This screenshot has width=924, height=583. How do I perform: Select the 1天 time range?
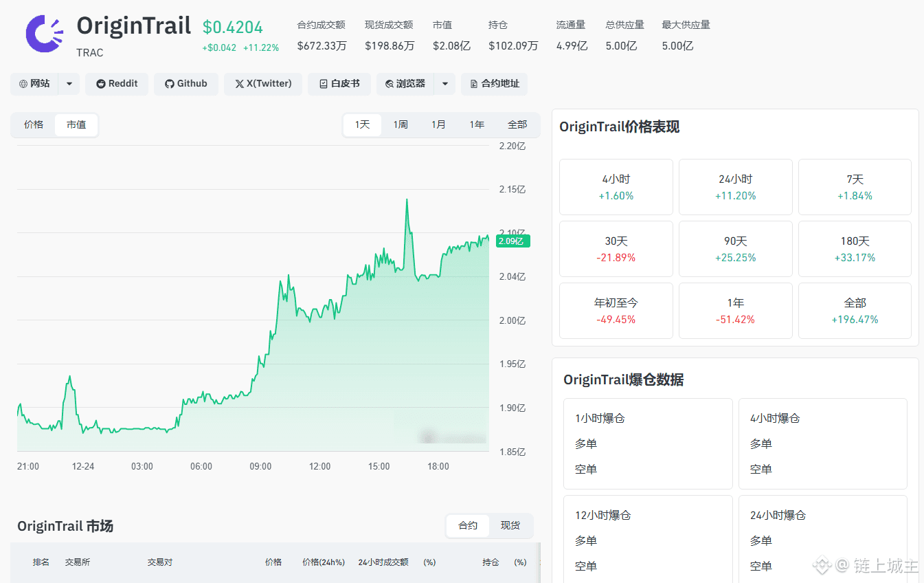coord(362,125)
